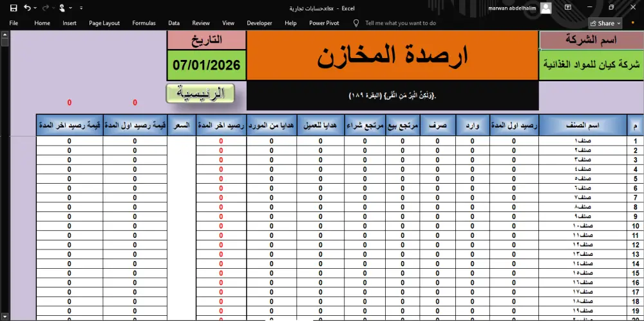Viewport: 644px width, 321px height.
Task: Click the م serial column header
Action: tap(636, 125)
